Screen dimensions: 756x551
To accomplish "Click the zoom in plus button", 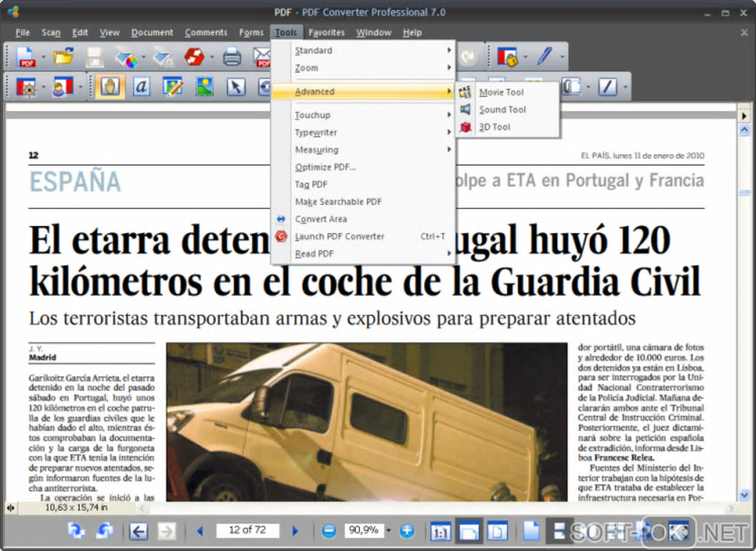I will 407,531.
